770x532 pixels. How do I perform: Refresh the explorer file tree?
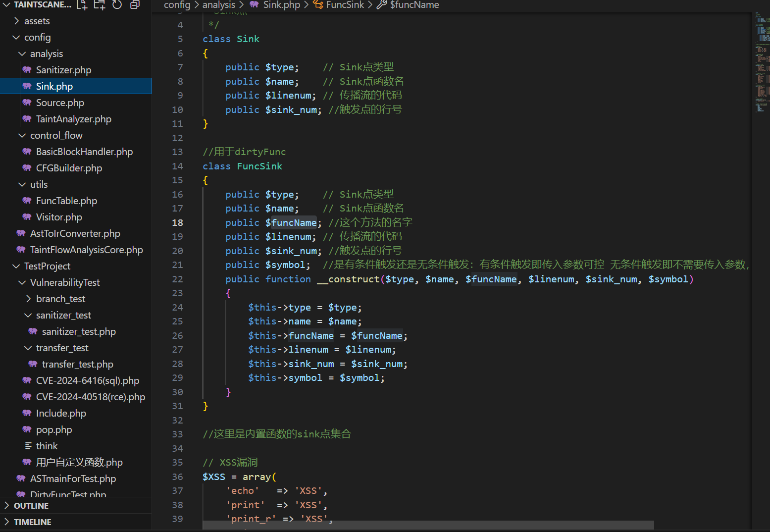coord(117,5)
